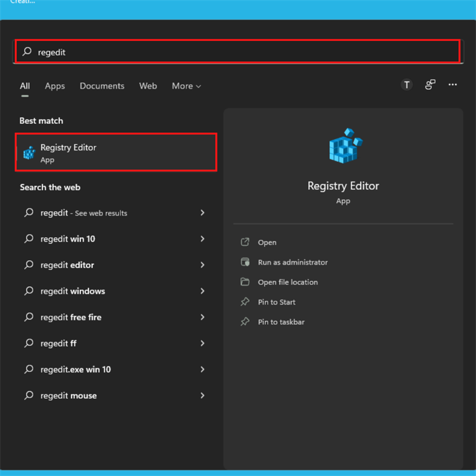The image size is (476, 476).
Task: Select 'regedit - See web results' suggestion
Action: 116,213
